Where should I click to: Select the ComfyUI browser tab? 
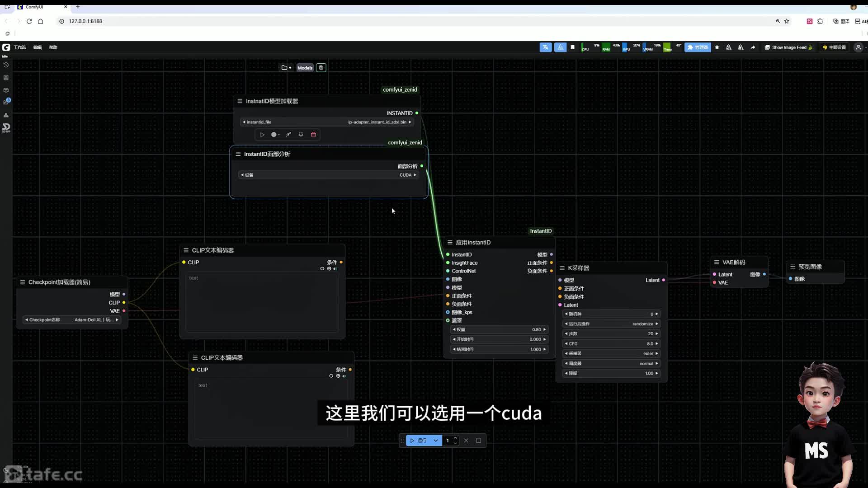(x=42, y=7)
